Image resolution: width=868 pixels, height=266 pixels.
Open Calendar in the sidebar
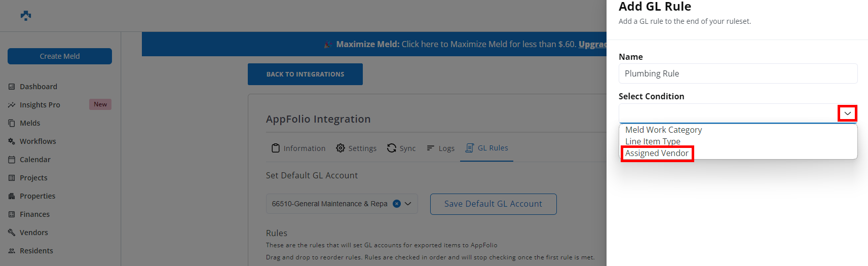[35, 160]
